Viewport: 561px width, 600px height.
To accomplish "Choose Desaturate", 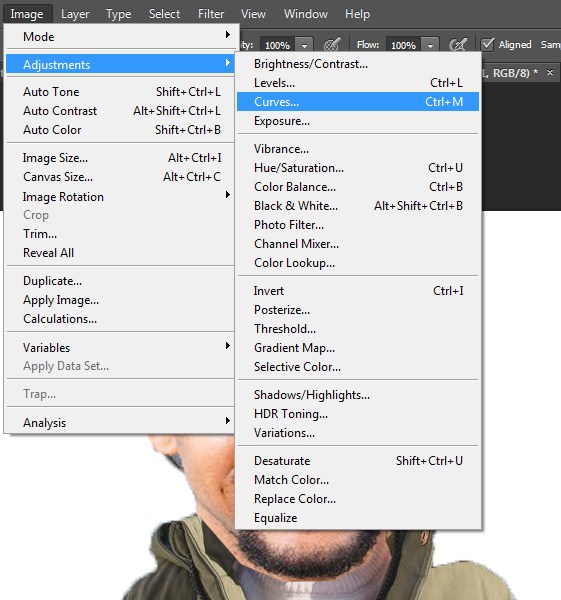I will point(358,461).
